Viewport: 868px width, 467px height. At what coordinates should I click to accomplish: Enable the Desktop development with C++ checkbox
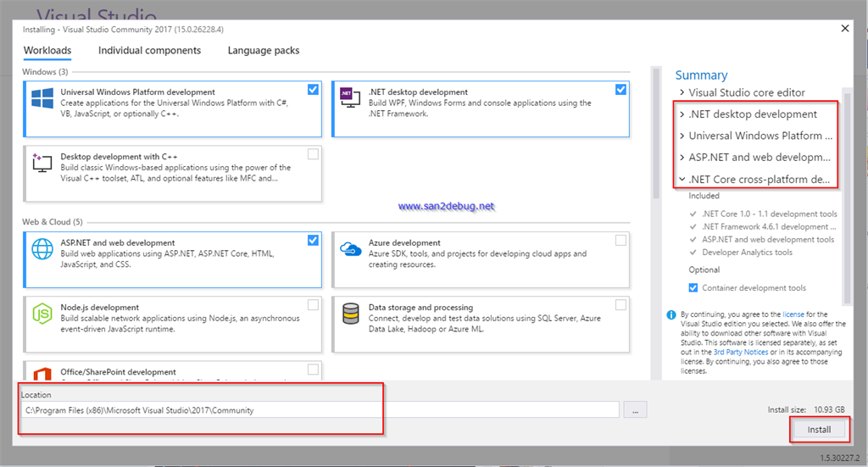click(x=314, y=154)
